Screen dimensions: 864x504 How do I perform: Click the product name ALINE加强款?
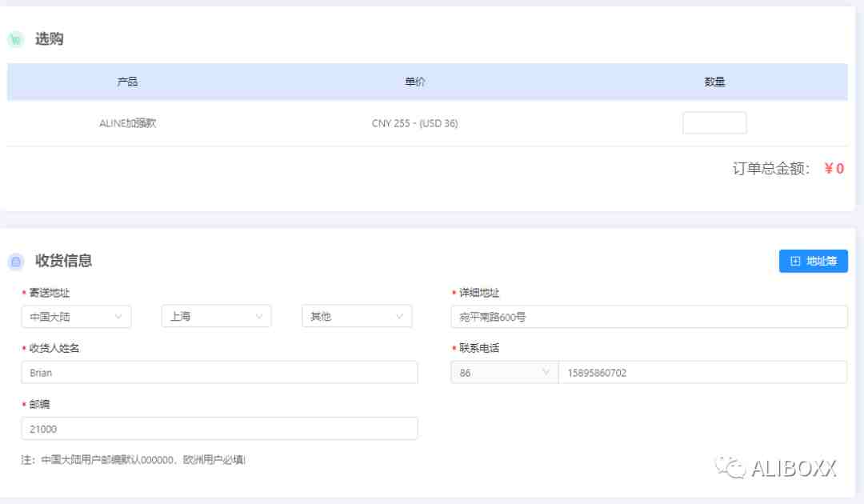[x=128, y=123]
